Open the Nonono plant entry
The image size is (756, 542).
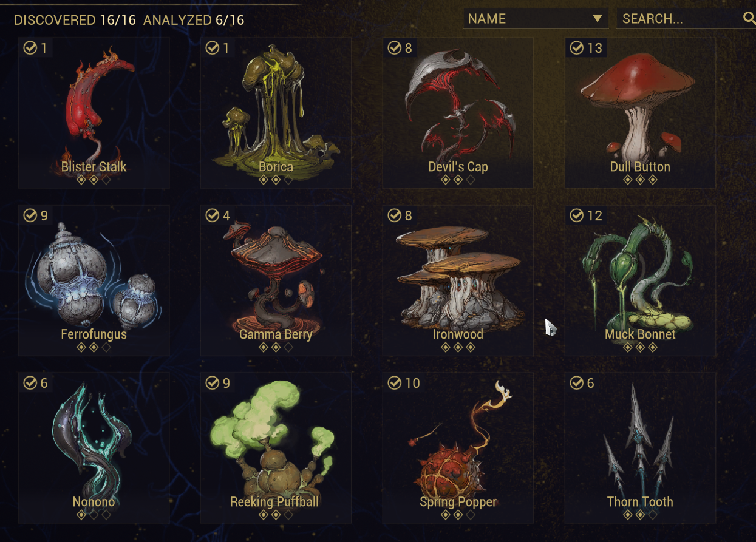pos(94,447)
